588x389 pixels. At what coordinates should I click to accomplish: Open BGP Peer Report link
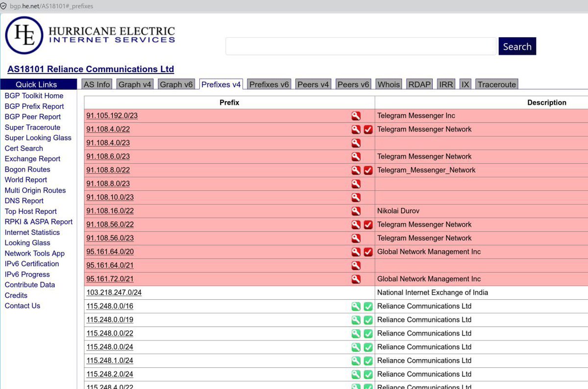click(x=33, y=117)
